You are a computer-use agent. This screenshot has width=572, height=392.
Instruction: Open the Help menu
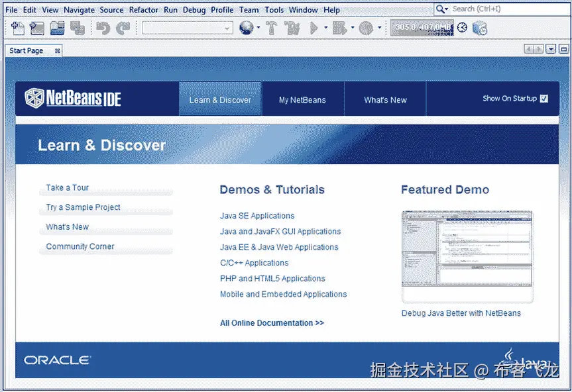[x=331, y=10]
